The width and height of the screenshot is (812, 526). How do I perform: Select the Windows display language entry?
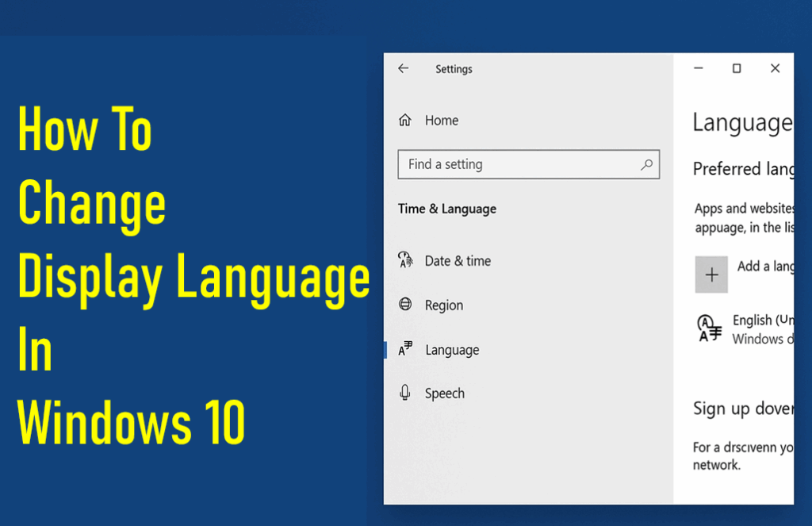coord(763,339)
